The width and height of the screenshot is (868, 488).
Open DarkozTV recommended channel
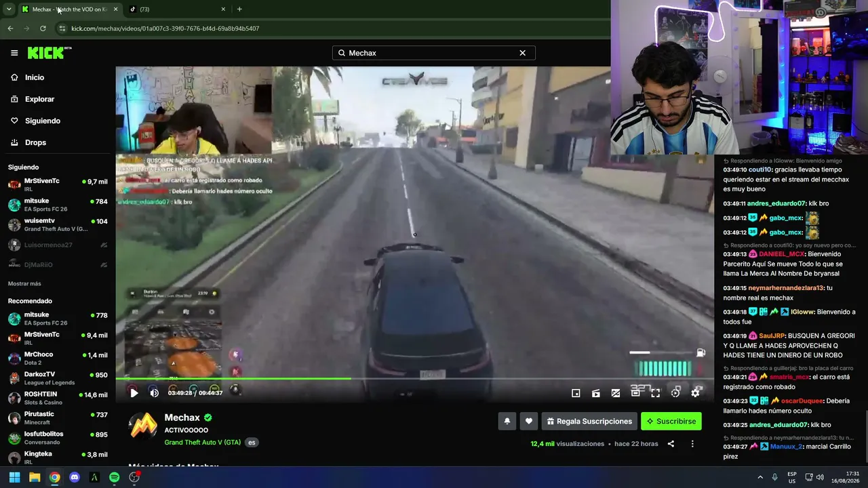pos(58,378)
